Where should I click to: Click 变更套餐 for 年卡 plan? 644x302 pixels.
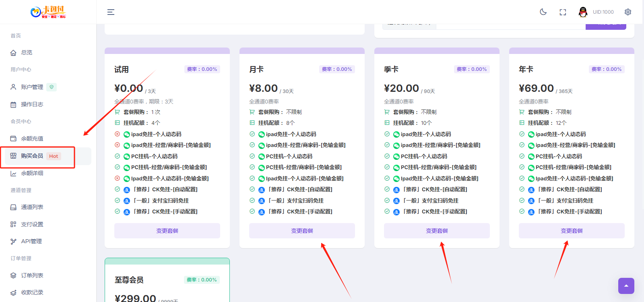(x=572, y=231)
